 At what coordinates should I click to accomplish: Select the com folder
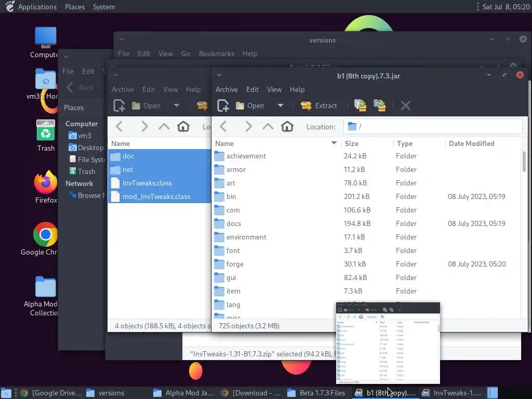(233, 210)
